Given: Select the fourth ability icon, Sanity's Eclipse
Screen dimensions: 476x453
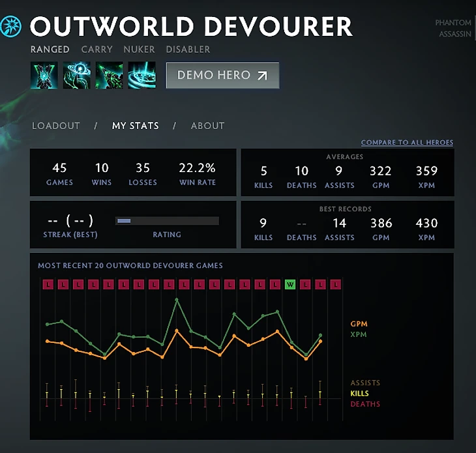Looking at the screenshot, I should pos(141,75).
